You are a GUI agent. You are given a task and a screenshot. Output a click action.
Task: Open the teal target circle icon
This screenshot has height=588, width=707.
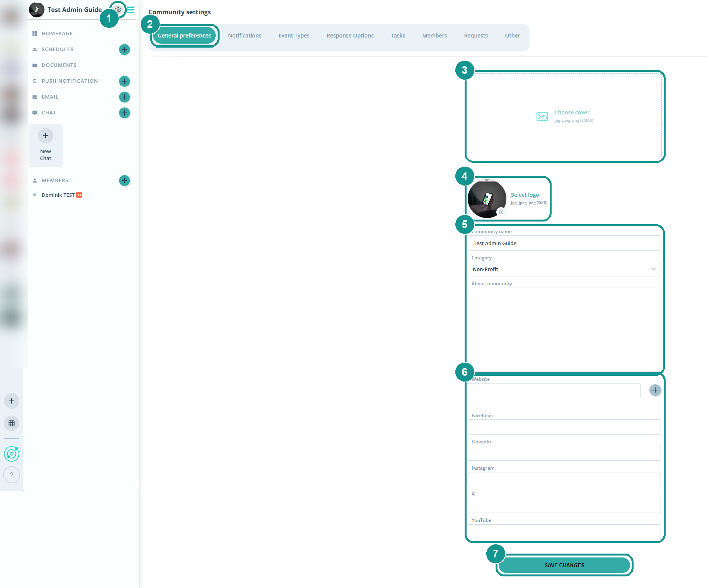pyautogui.click(x=12, y=454)
